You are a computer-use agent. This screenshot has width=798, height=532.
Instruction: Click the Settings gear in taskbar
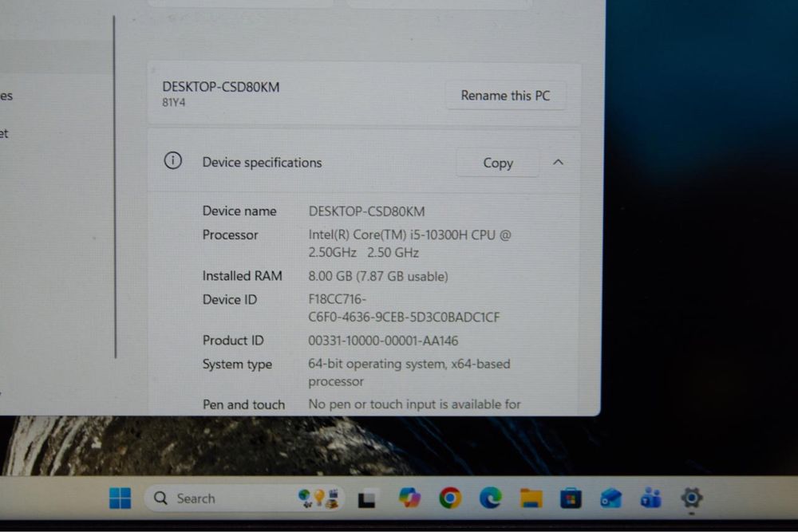point(691,498)
